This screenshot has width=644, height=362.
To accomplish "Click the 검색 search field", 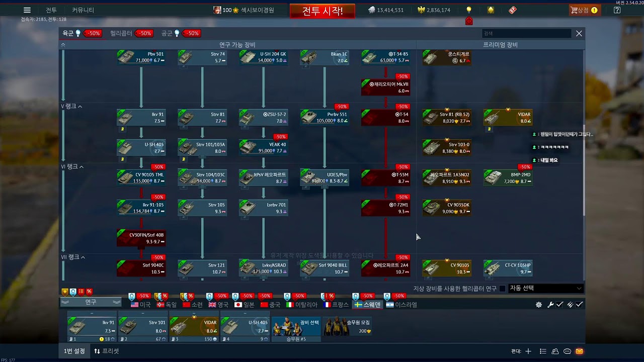I will point(527,34).
